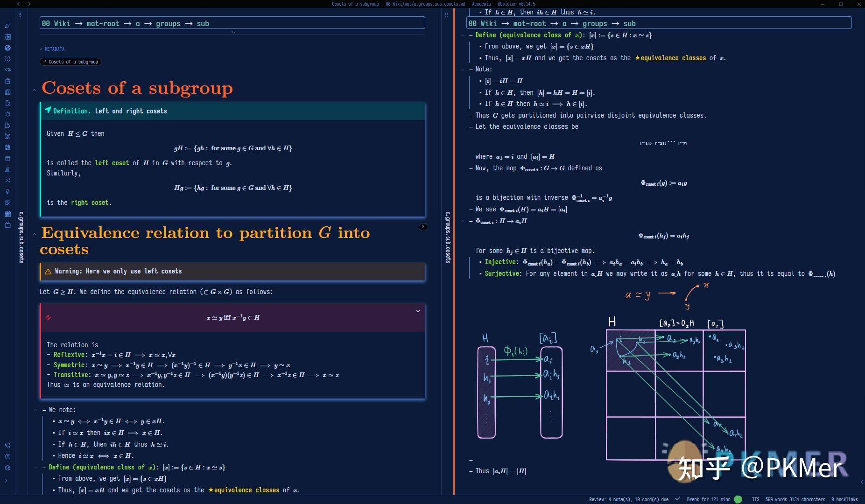Click the calendar-grid icon below graph icon
The width and height of the screenshot is (865, 504).
(x=7, y=147)
